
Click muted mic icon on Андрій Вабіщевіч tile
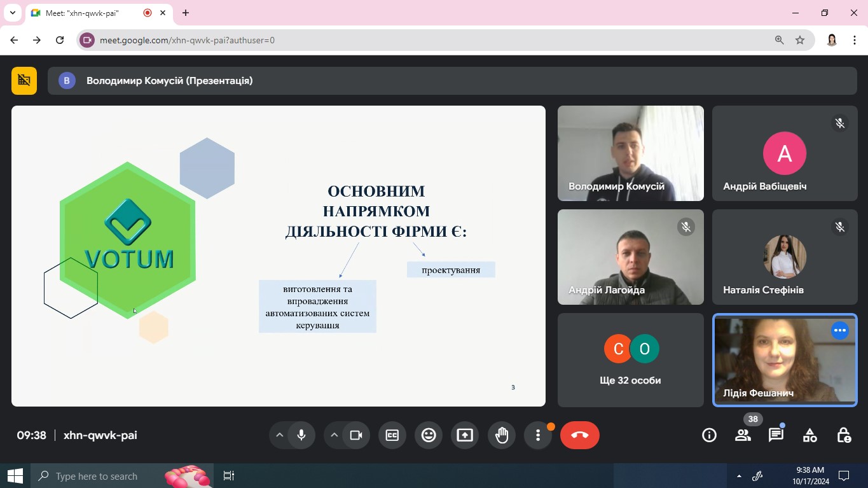click(840, 123)
